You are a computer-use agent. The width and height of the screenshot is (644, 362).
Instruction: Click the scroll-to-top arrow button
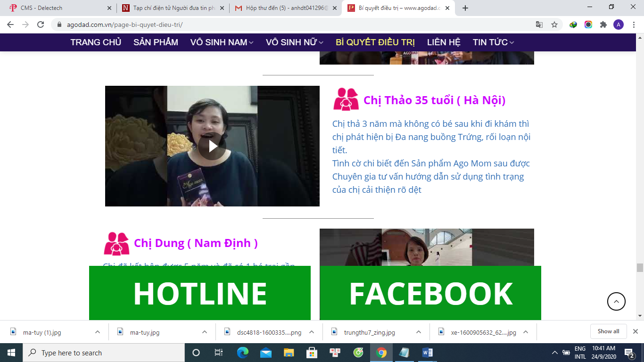(616, 301)
